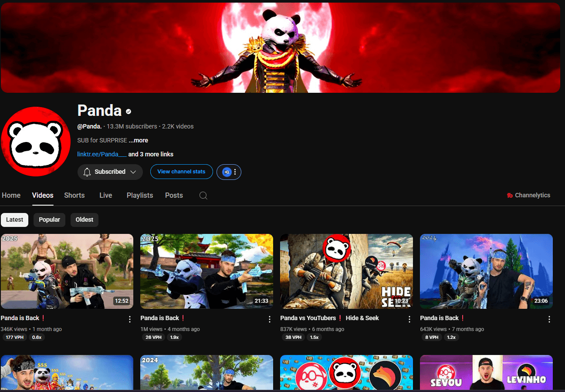This screenshot has width=565, height=392.
Task: Click the 346K views • 1 month ago text
Action: [x=31, y=329]
